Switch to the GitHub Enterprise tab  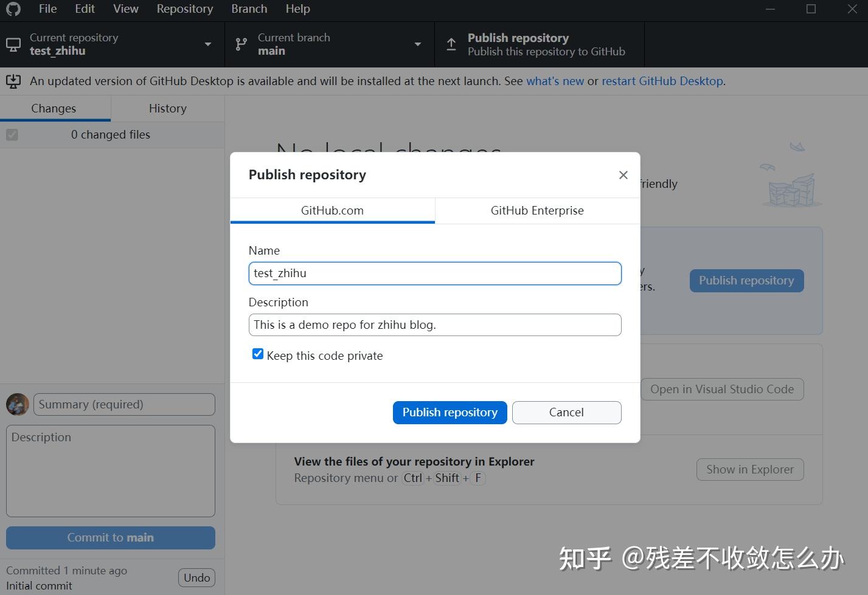pyautogui.click(x=536, y=210)
